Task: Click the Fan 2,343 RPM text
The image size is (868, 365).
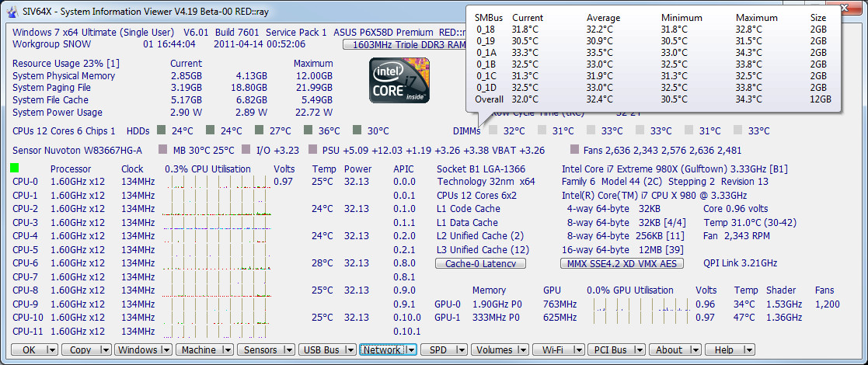Action: pos(736,236)
